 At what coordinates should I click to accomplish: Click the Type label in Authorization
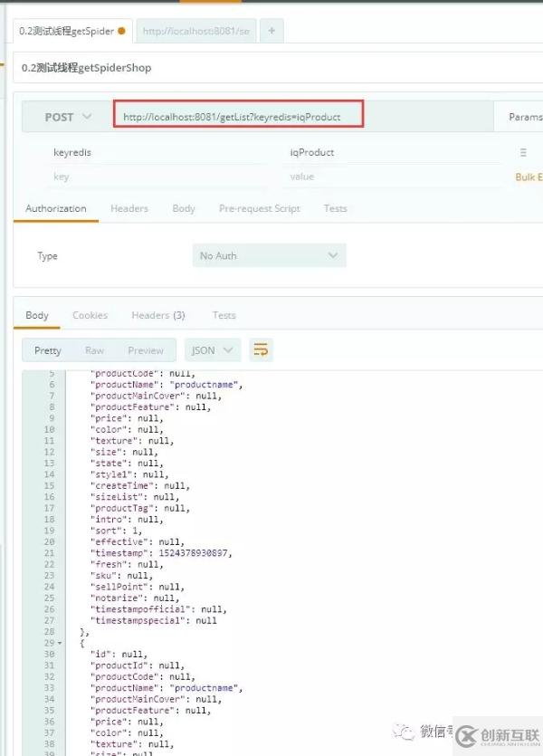[x=47, y=256]
